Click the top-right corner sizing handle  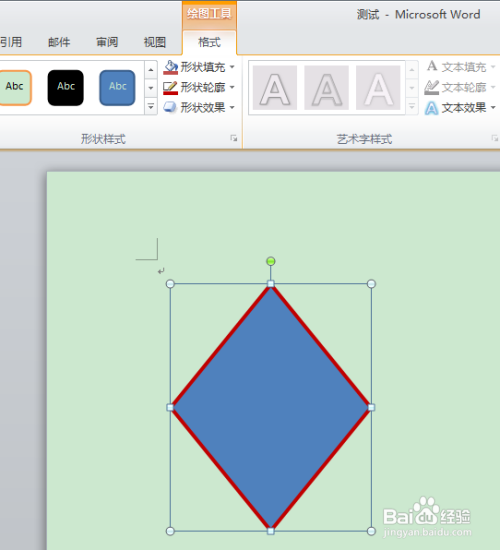371,284
